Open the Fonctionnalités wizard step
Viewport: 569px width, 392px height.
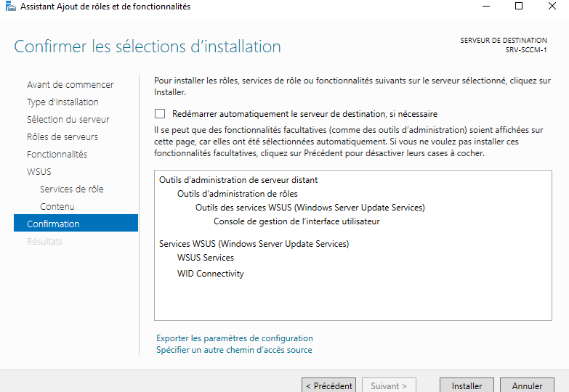pyautogui.click(x=57, y=155)
